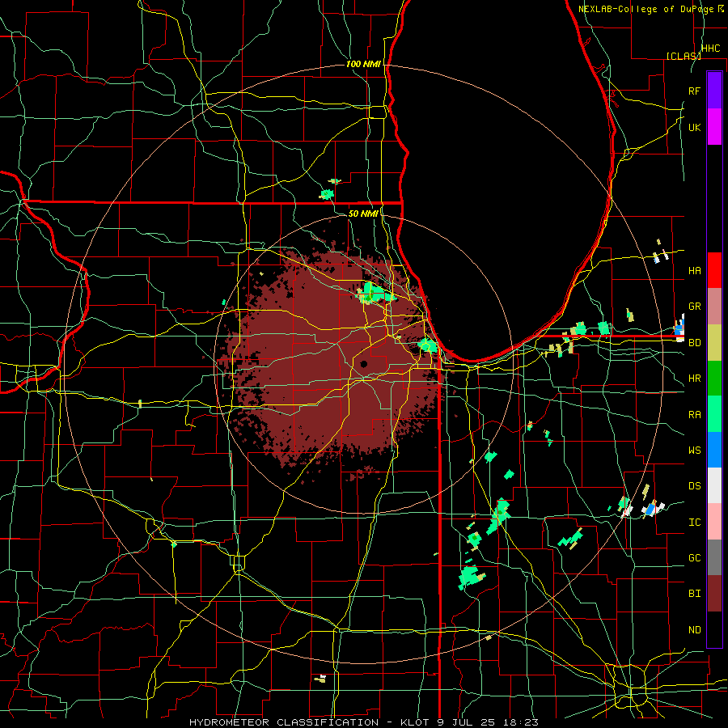Click the WS legend label
The height and width of the screenshot is (728, 728).
point(695,451)
